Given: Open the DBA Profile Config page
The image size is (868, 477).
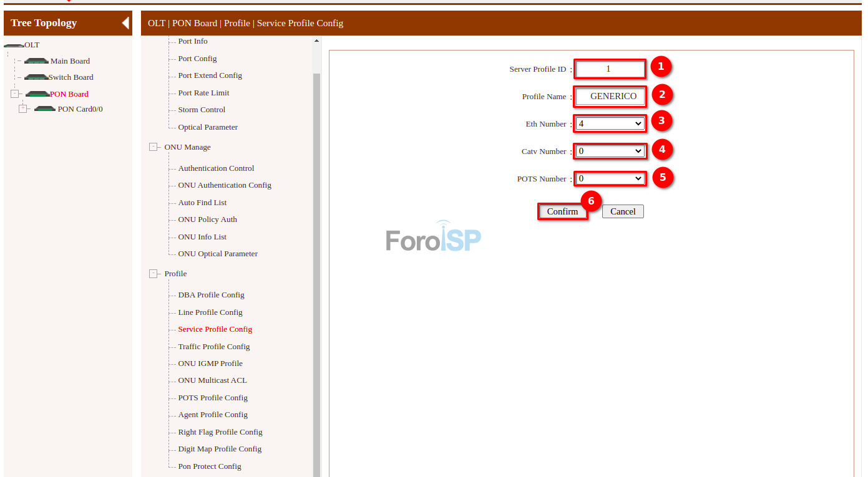Looking at the screenshot, I should [211, 294].
